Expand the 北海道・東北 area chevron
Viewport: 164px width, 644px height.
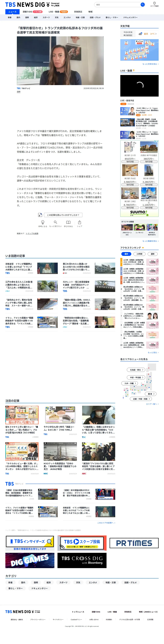[143, 370]
